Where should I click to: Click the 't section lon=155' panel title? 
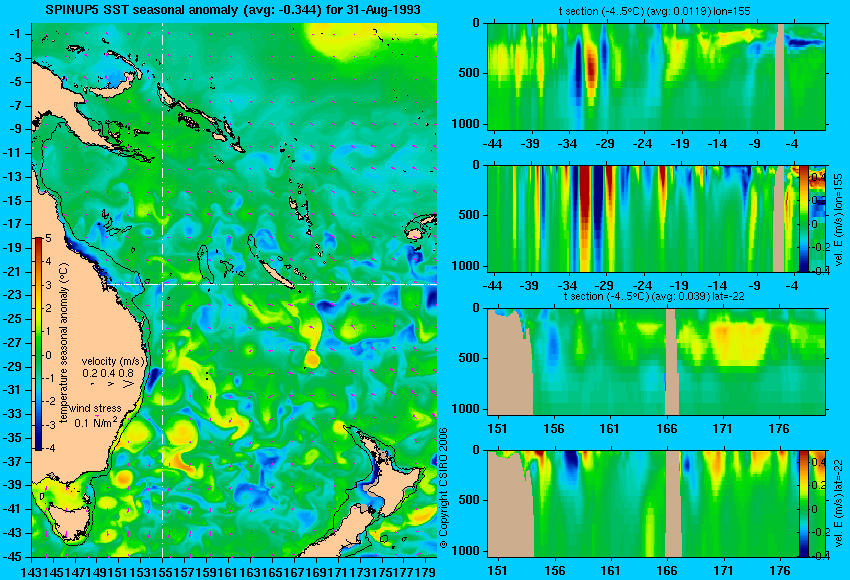pos(654,11)
